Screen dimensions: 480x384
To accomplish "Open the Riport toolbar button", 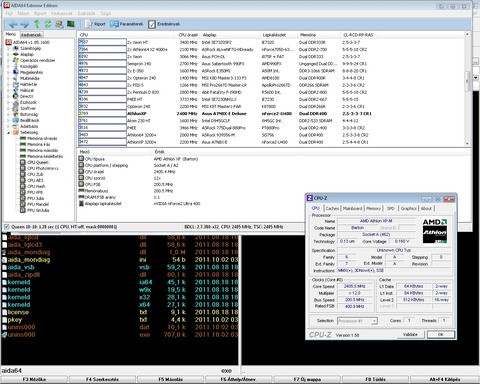I will click(x=95, y=24).
